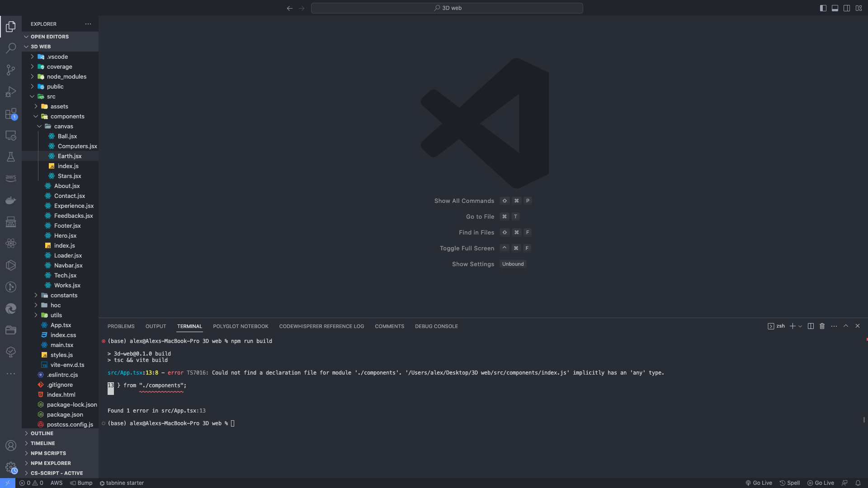Toggle the secondary sidebar

tap(847, 8)
